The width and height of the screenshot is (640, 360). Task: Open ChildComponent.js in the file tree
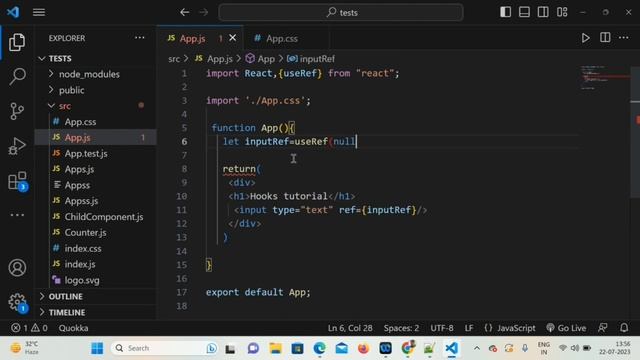click(x=96, y=217)
